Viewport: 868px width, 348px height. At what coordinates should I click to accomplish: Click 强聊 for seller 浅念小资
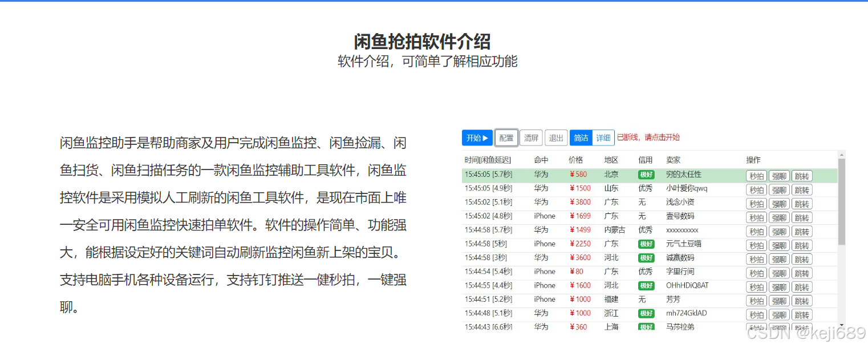click(x=779, y=204)
